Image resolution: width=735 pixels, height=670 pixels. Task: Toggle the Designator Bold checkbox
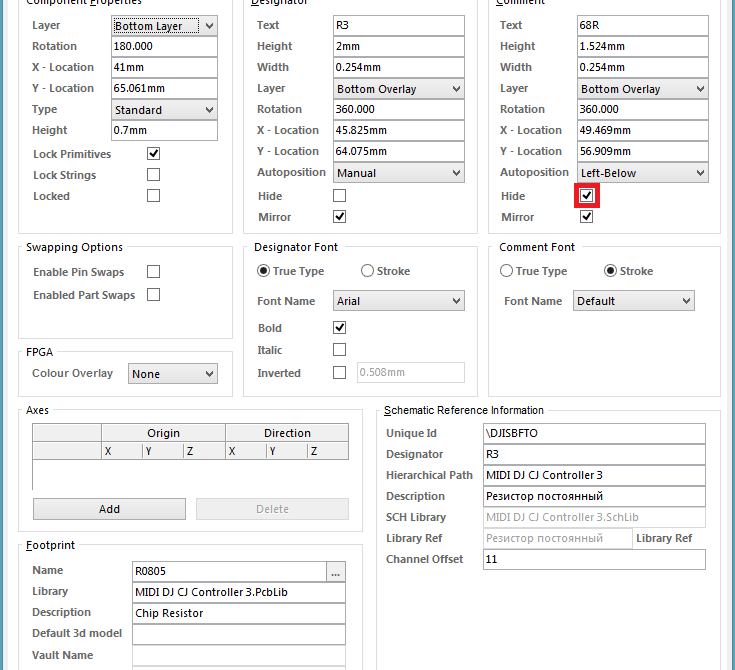[x=339, y=328]
